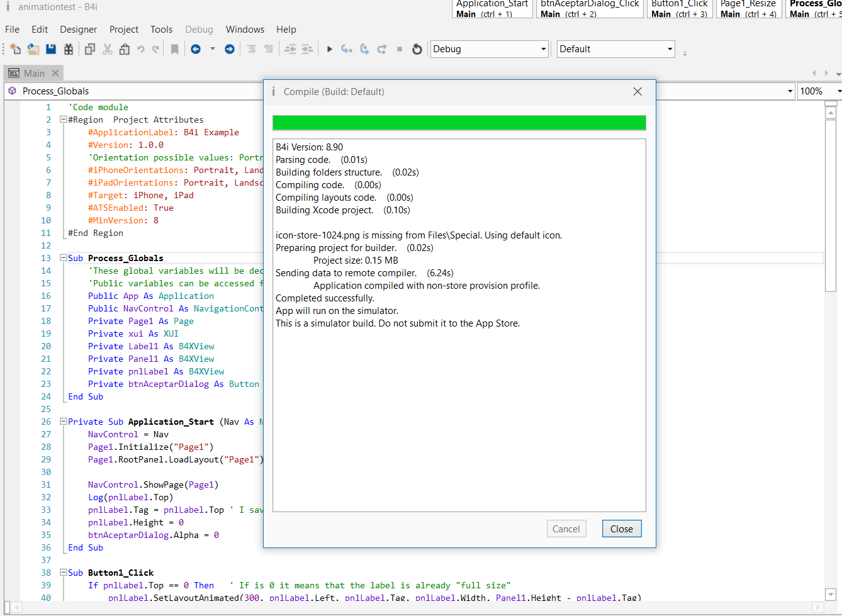The width and height of the screenshot is (842, 616).
Task: Collapse the Project Attributes region
Action: pyautogui.click(x=63, y=120)
